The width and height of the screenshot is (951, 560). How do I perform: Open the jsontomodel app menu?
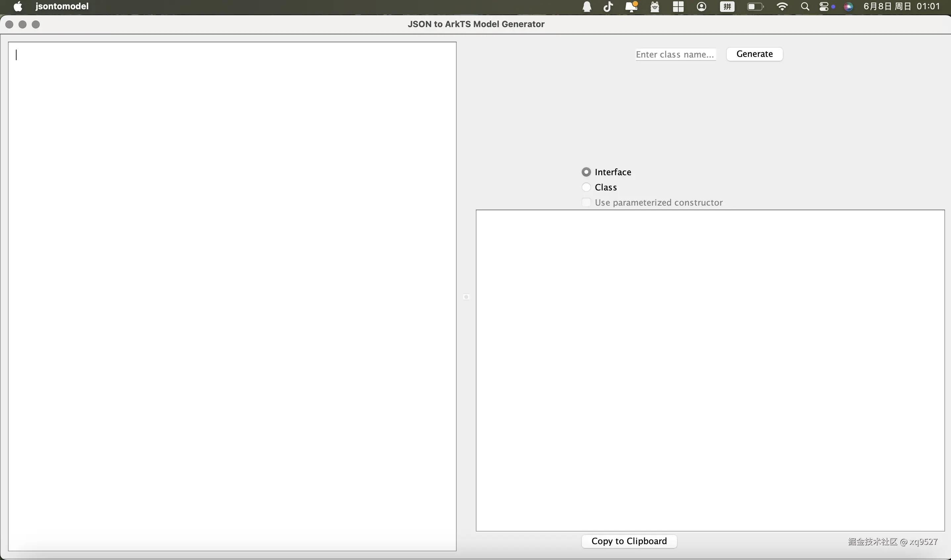click(62, 6)
